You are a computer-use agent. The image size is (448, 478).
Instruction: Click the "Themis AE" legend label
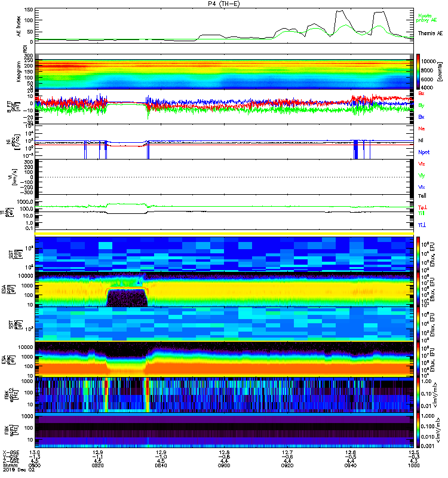tap(430, 33)
